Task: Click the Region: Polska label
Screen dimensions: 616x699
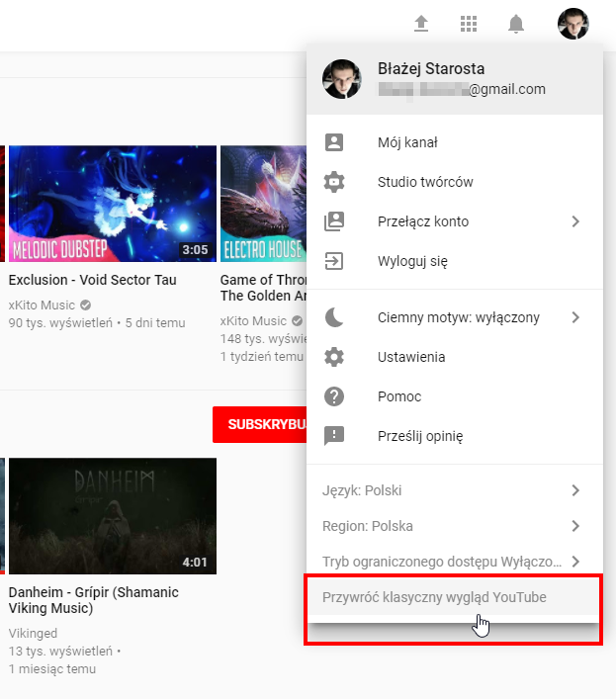Action: (367, 526)
